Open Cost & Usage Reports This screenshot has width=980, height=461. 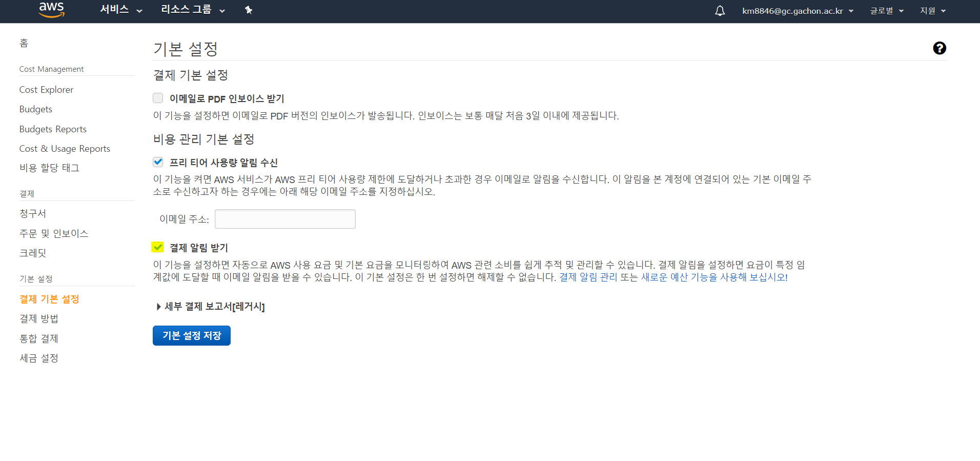point(65,149)
